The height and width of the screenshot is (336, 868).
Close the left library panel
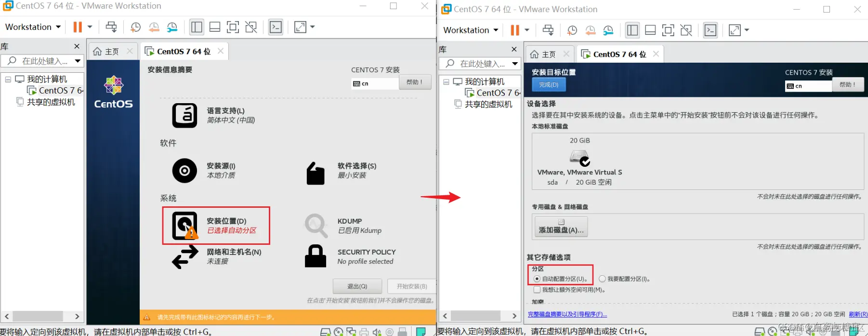tap(77, 46)
